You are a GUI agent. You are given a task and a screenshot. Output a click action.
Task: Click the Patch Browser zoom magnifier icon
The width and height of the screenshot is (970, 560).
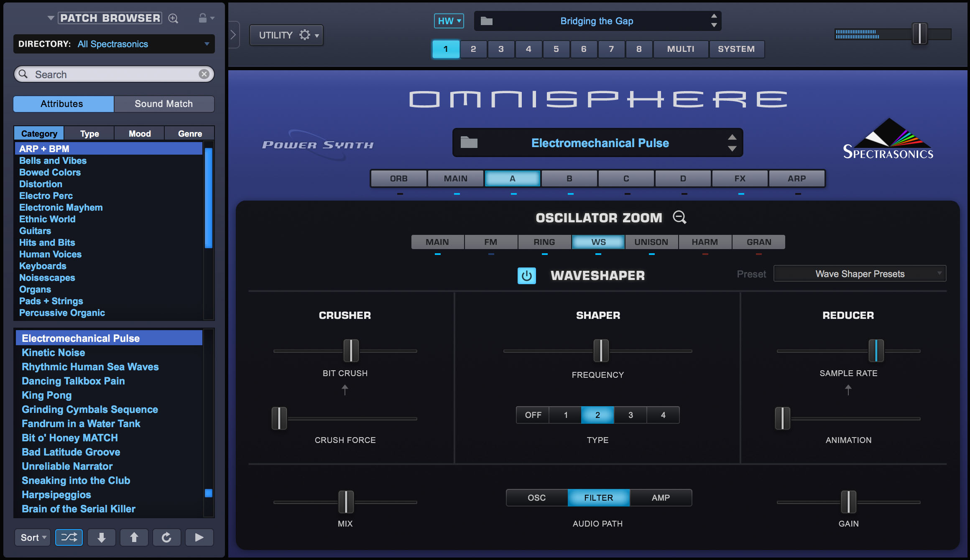tap(173, 18)
